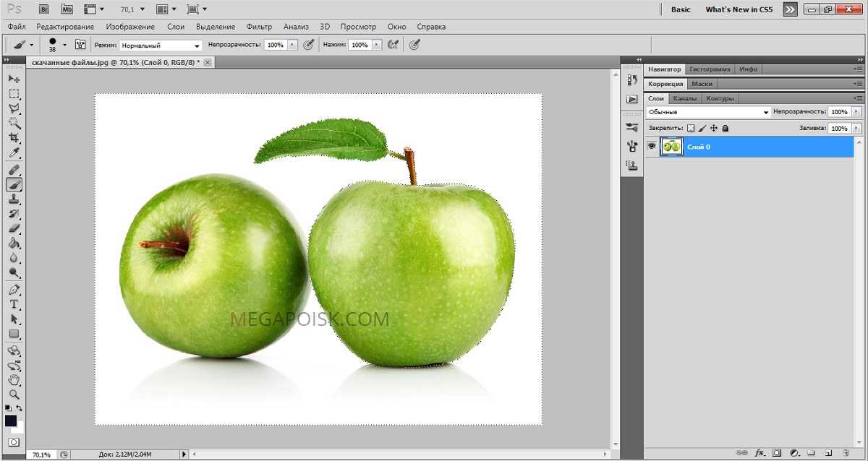This screenshot has height=461, width=868.
Task: Launch Adobe Bridge from top bar
Action: click(44, 9)
